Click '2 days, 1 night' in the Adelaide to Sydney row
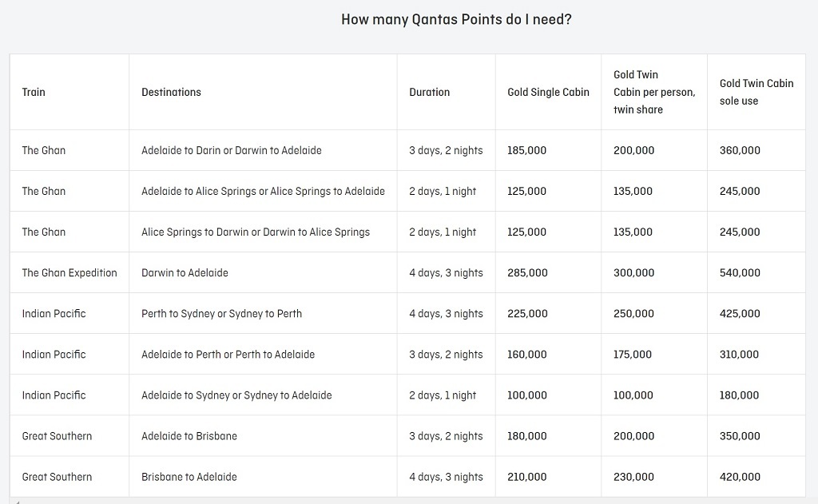This screenshot has width=818, height=504. pos(443,395)
